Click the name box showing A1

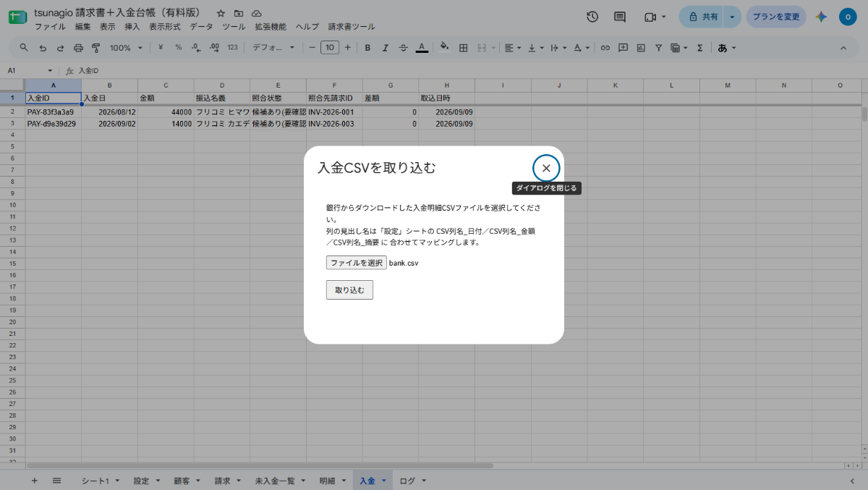pyautogui.click(x=29, y=70)
